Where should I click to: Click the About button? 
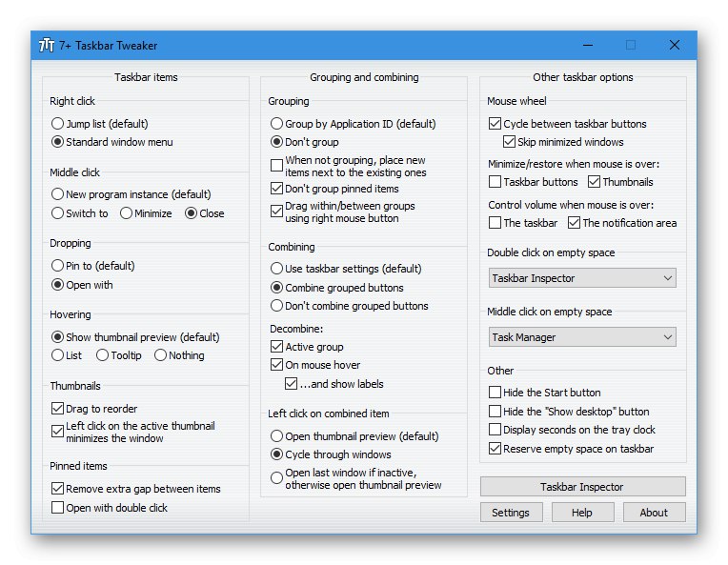tap(654, 512)
